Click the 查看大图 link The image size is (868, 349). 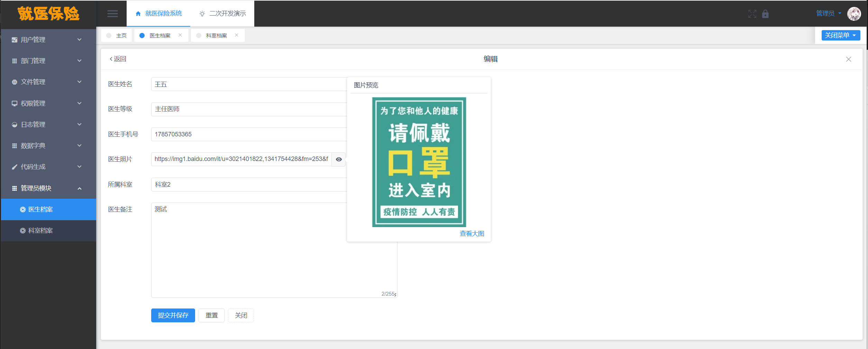[x=472, y=234]
